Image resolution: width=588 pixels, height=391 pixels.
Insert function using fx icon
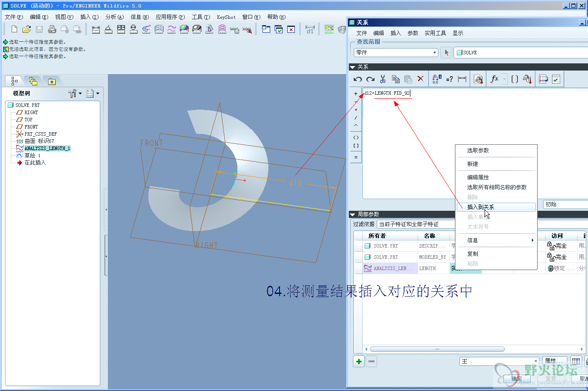coord(494,79)
